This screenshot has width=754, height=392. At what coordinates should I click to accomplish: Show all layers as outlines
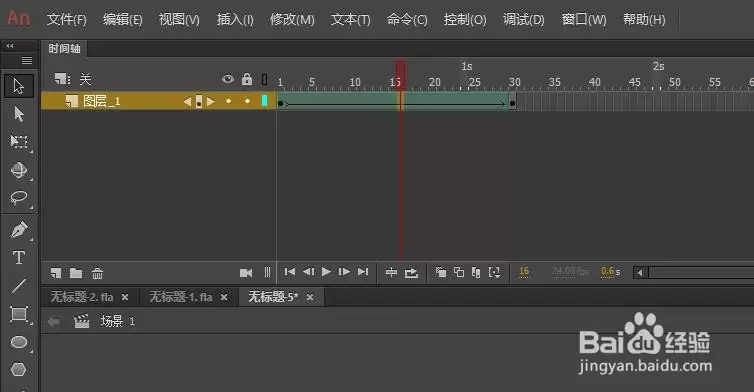pos(264,79)
